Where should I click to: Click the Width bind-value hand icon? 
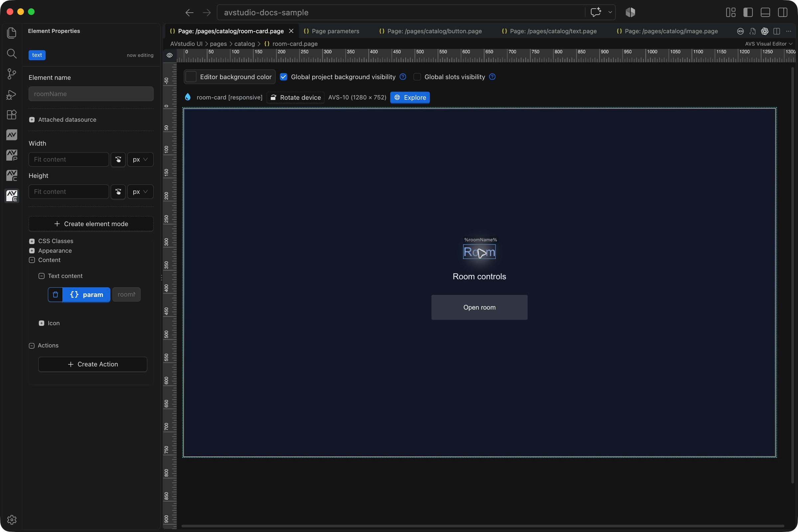[x=118, y=160]
